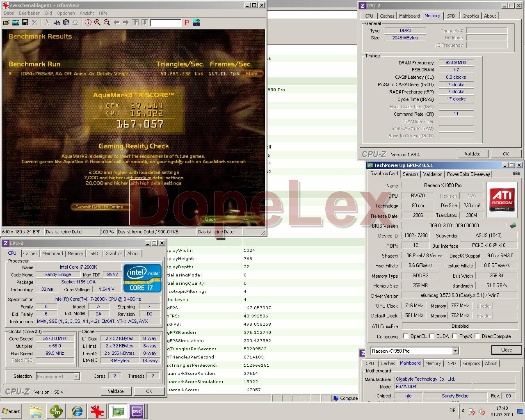This screenshot has width=525, height=420.
Task: Click the Core Speed value 5573.0 MHz
Action: click(x=55, y=338)
